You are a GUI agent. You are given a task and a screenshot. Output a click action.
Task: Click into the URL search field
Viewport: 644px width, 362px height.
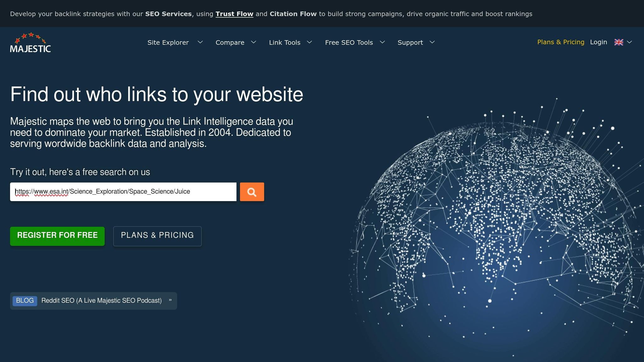[x=123, y=192]
